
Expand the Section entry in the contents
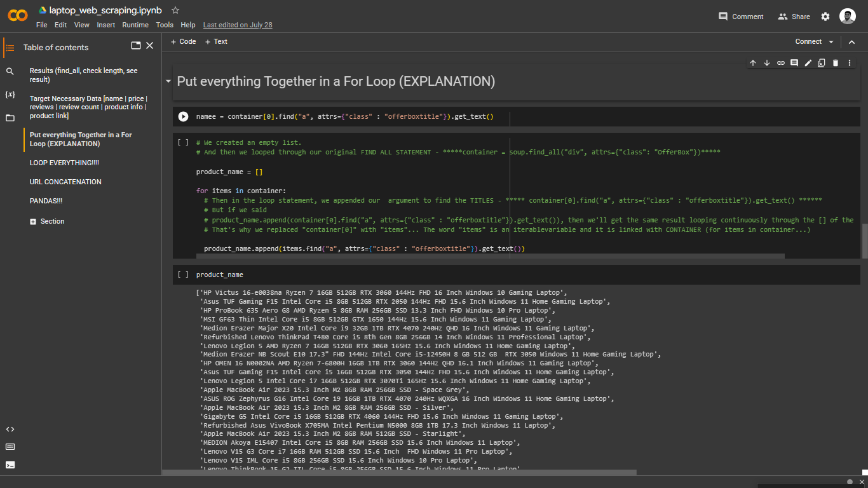(33, 221)
